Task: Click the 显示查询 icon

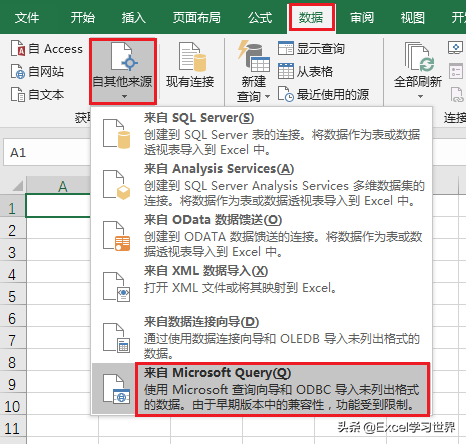Action: tap(286, 48)
